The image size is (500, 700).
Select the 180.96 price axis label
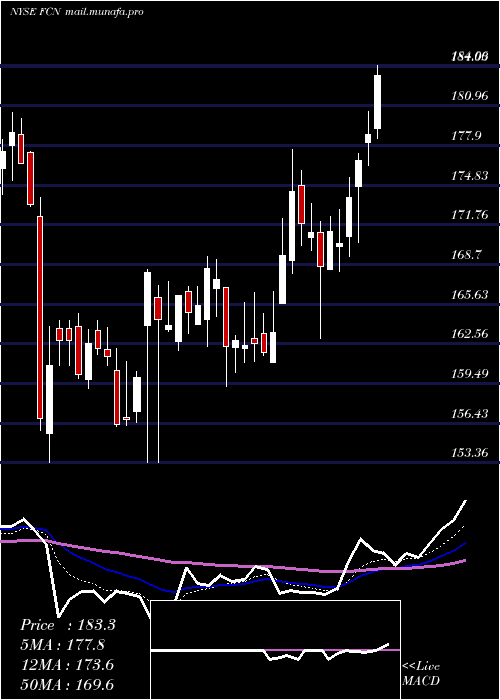pyautogui.click(x=470, y=96)
